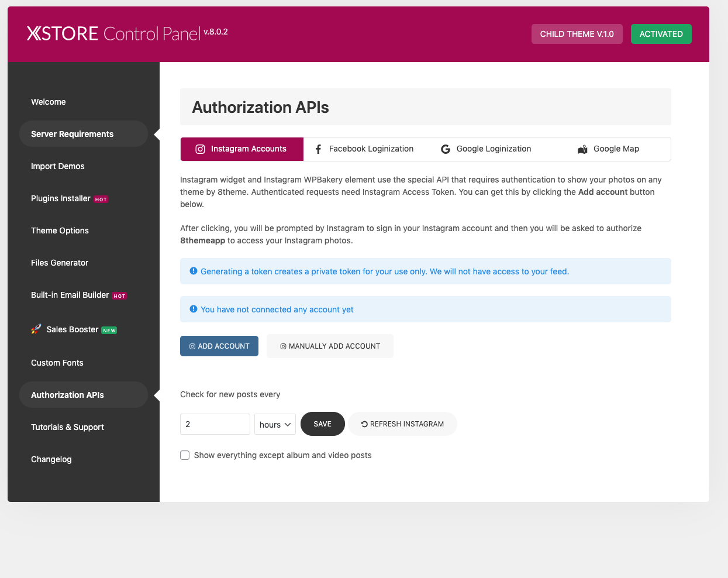Click the info icon in the no-account notice

point(194,309)
